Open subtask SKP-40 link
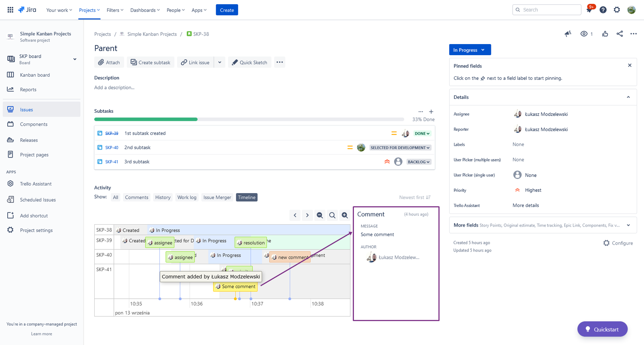This screenshot has height=345, width=644. coord(112,148)
